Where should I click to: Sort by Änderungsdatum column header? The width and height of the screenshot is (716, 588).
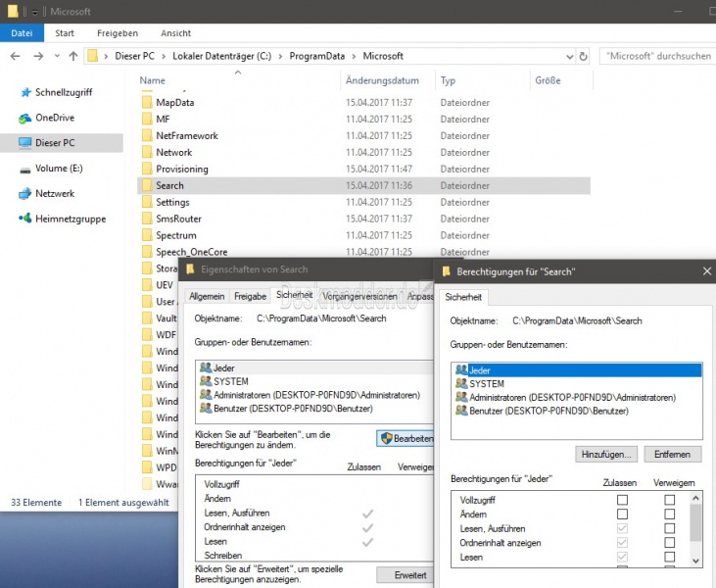(382, 81)
